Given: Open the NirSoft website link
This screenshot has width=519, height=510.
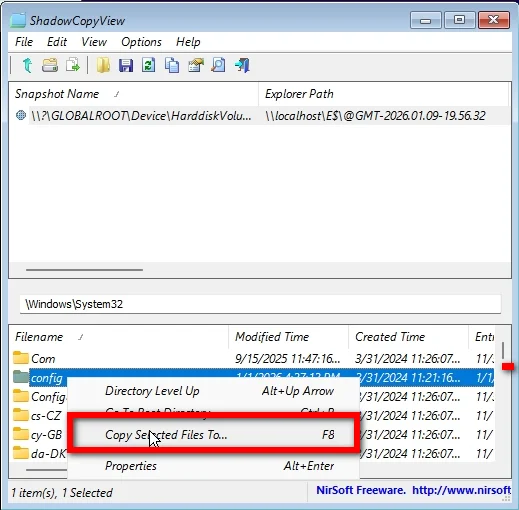Looking at the screenshot, I should click(461, 490).
